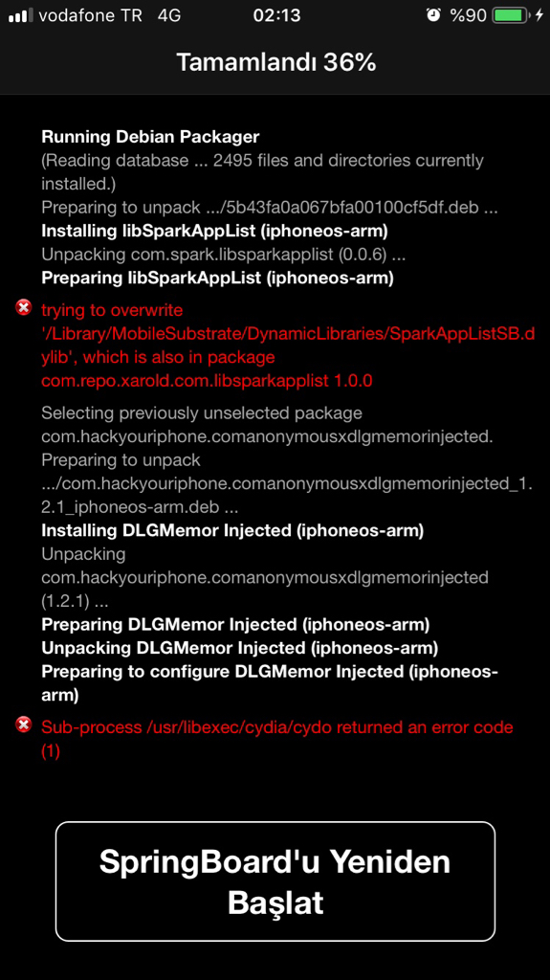Tap Preparing to configure DLGMemor Injected line
This screenshot has height=980, width=550.
(270, 682)
